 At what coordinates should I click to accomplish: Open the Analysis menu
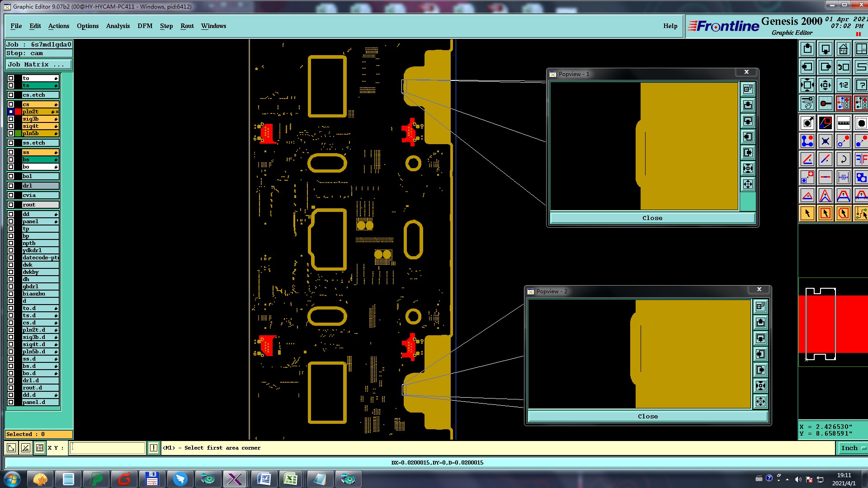pyautogui.click(x=118, y=26)
